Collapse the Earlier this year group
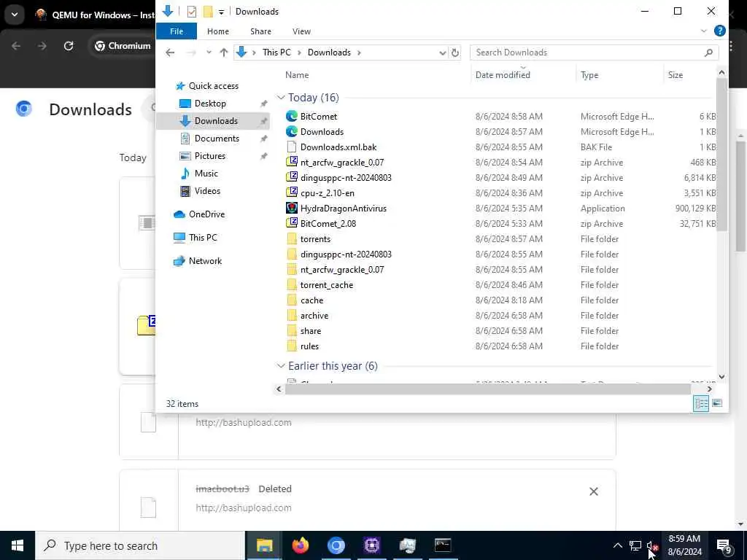The height and width of the screenshot is (560, 747). (x=281, y=366)
